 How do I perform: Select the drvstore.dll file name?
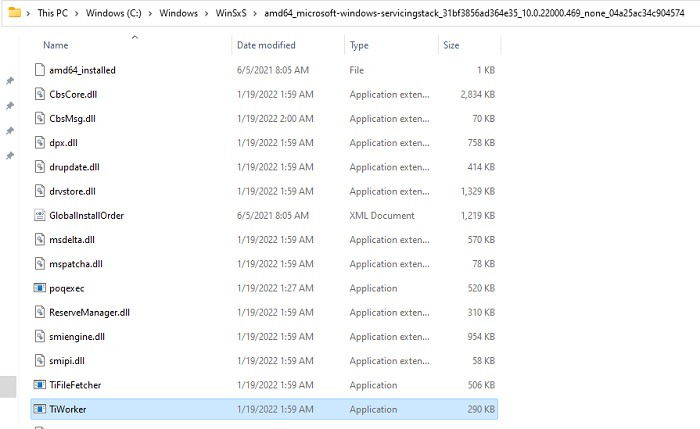point(72,191)
